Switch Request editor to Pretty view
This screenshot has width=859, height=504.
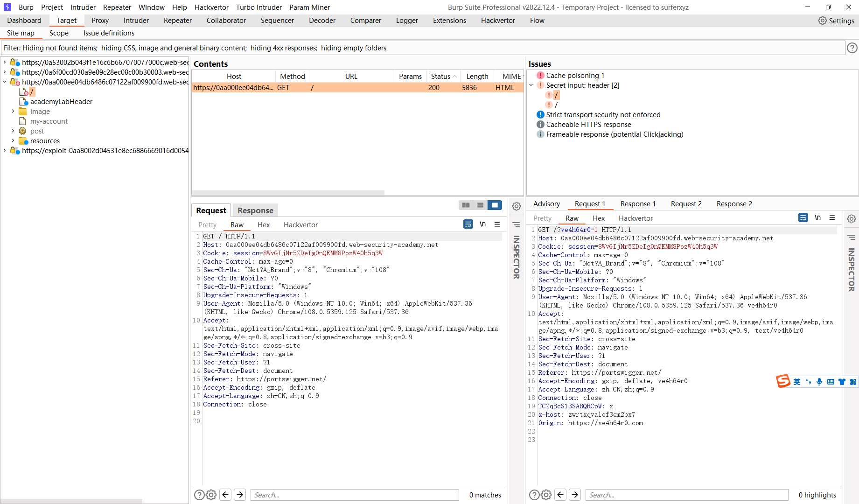[207, 225]
